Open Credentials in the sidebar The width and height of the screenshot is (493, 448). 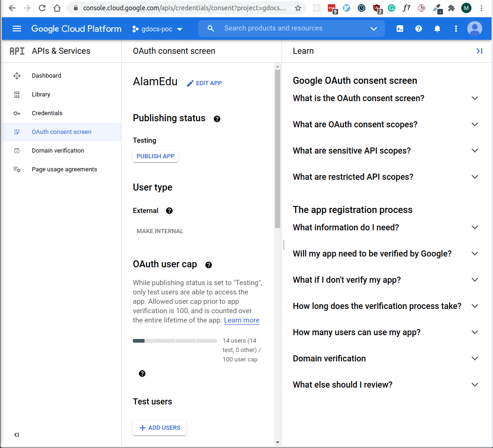coord(61,113)
